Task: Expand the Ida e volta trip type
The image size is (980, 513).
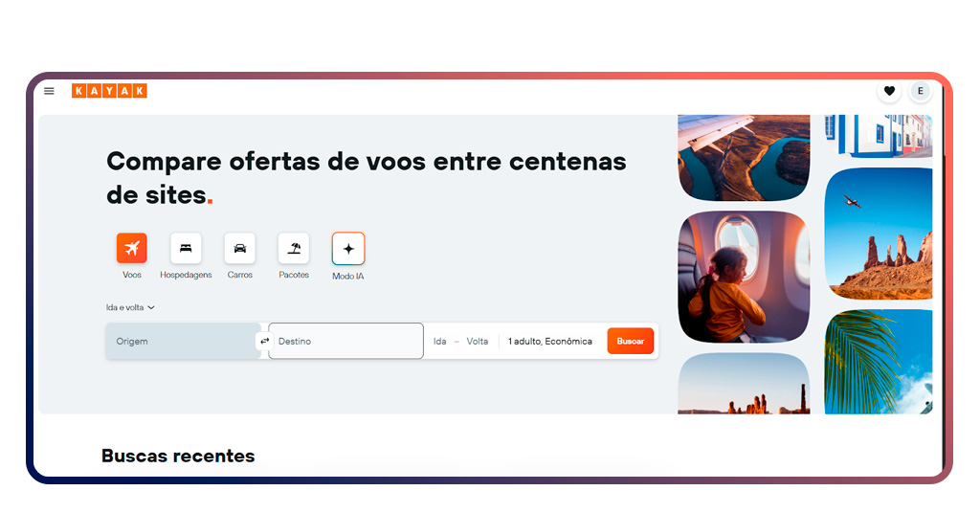Action: point(130,307)
